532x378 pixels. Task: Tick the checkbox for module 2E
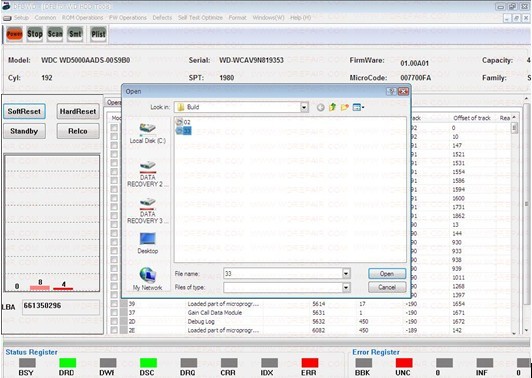click(114, 330)
